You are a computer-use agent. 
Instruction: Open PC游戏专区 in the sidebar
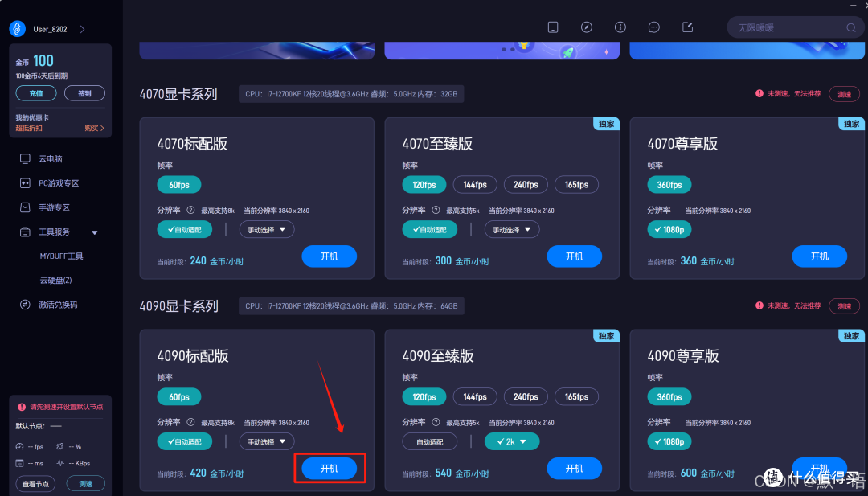[x=59, y=183]
